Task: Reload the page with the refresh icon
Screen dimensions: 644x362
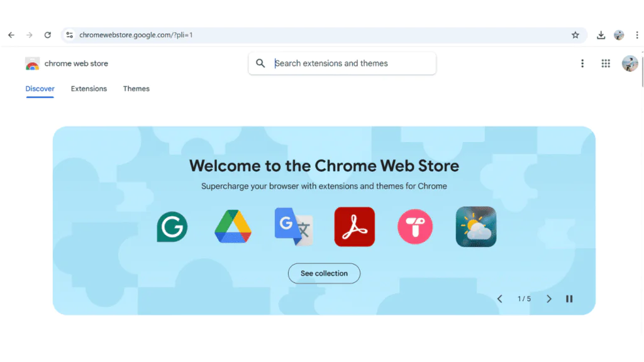Action: point(48,35)
